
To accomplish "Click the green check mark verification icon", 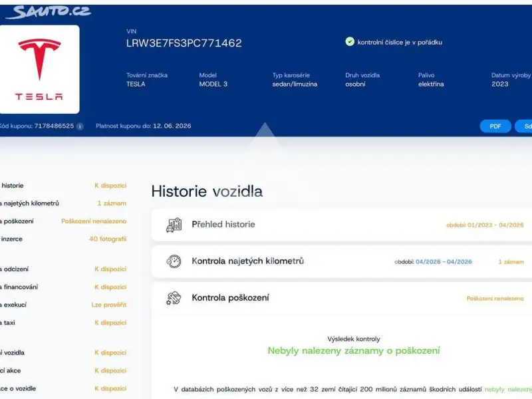I will 350,42.
